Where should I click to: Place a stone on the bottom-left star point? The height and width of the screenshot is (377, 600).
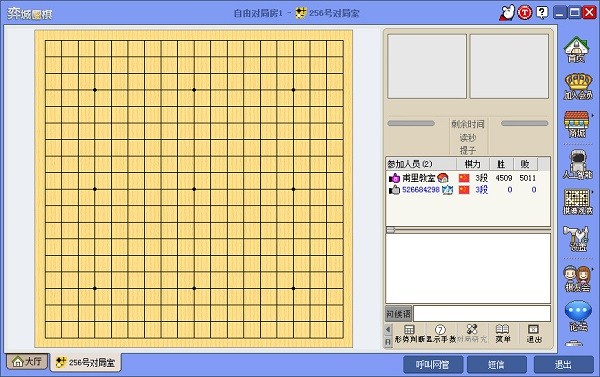tap(95, 288)
